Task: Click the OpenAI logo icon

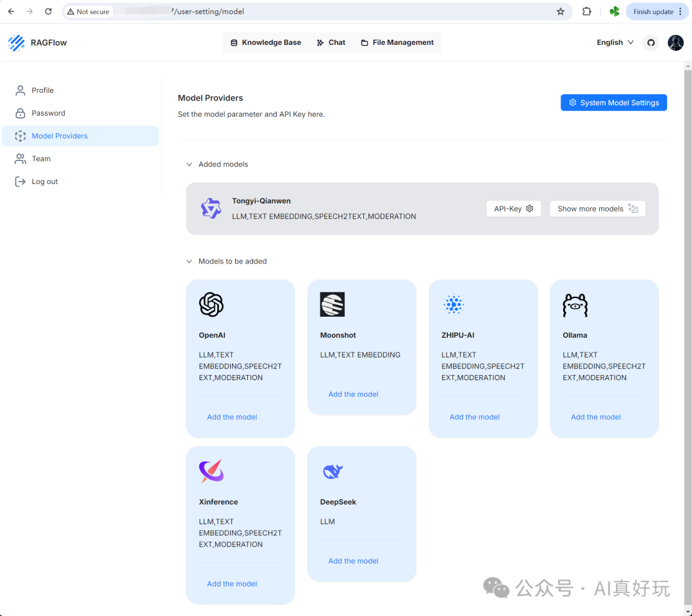Action: (x=211, y=304)
